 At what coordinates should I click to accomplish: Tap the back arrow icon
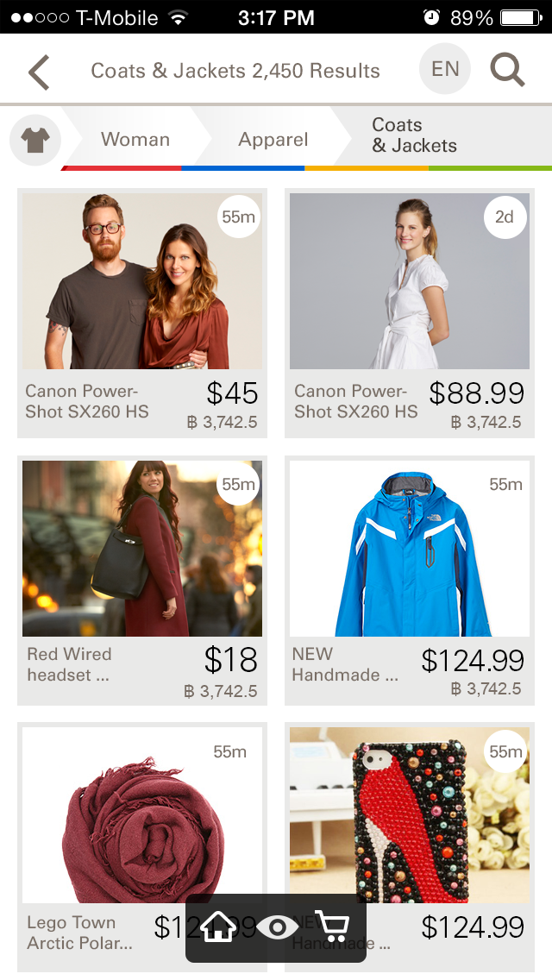(x=38, y=72)
